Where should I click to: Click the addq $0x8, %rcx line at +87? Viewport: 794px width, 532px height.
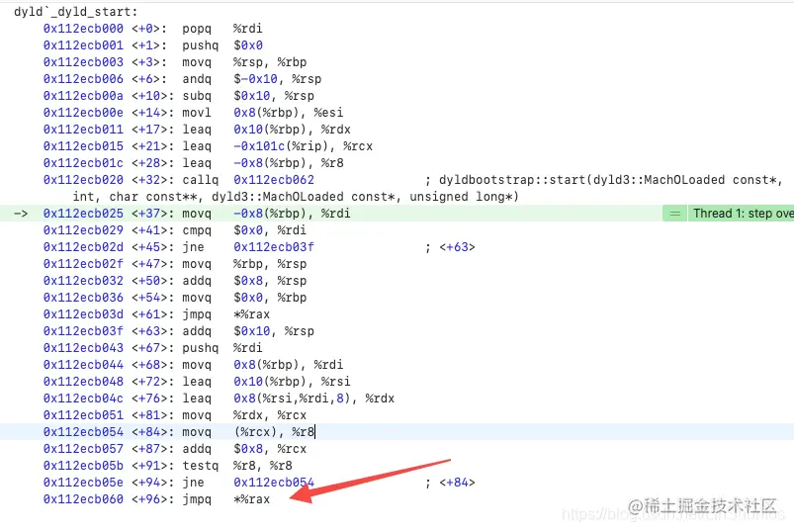point(175,449)
